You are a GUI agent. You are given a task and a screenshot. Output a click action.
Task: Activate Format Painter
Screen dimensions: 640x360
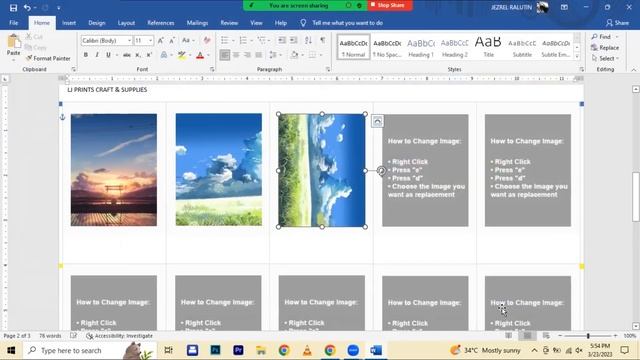[x=48, y=58]
